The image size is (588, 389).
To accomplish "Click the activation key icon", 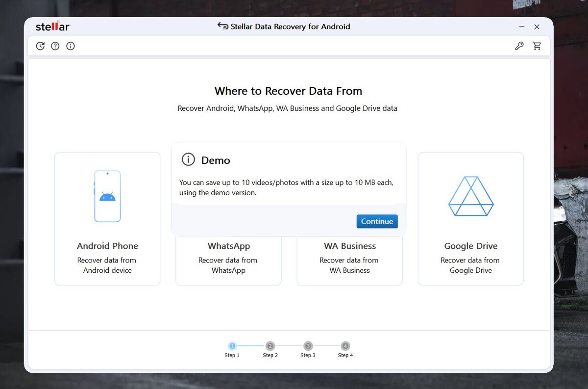I will pos(519,46).
